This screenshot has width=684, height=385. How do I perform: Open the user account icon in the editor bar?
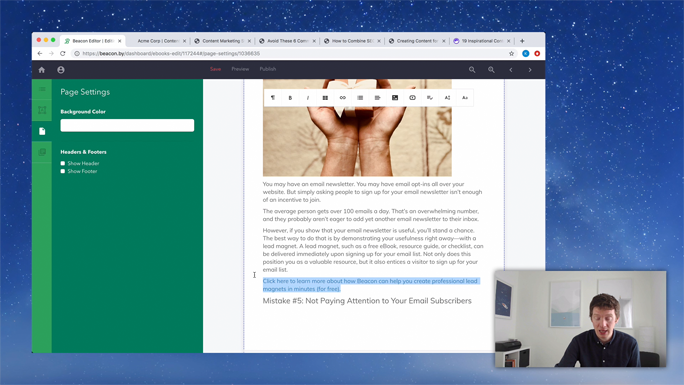point(61,70)
